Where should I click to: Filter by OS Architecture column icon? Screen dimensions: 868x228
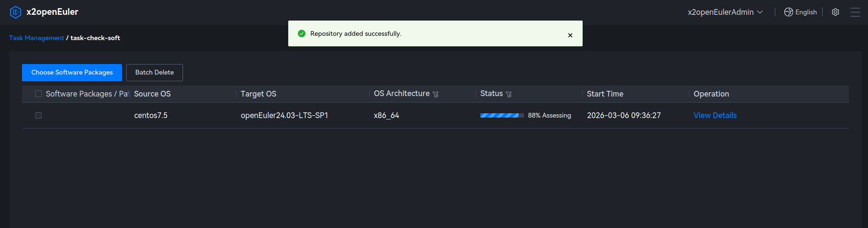click(435, 95)
